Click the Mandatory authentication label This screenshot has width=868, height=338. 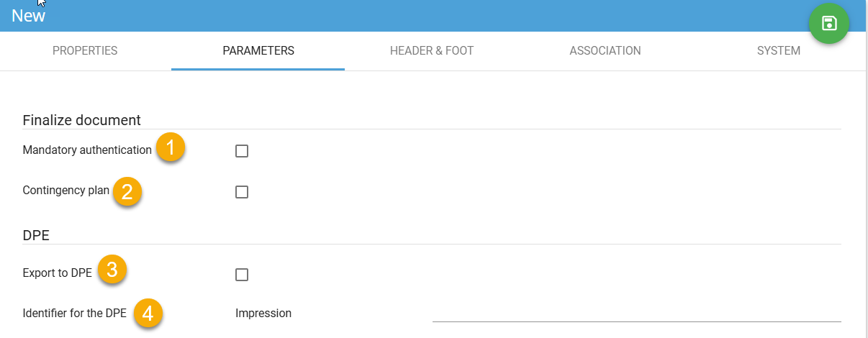tap(87, 150)
